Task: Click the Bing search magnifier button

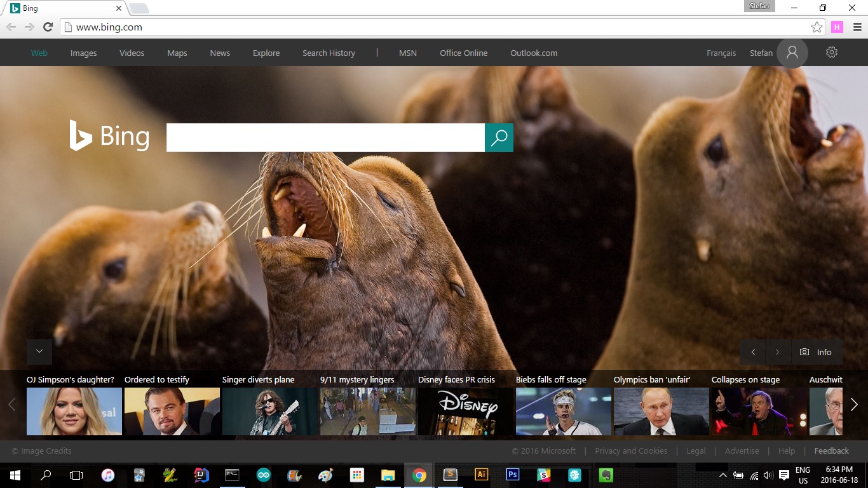Action: tap(499, 137)
